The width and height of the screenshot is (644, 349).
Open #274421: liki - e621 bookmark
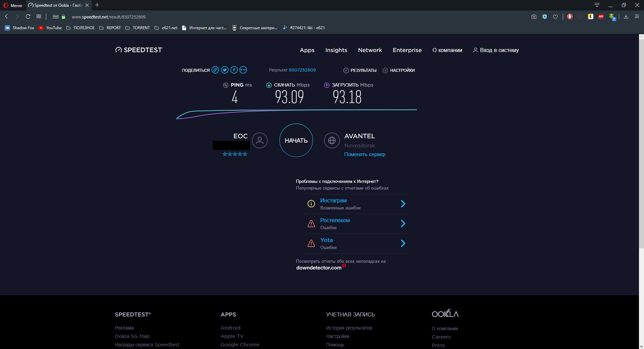(x=304, y=28)
